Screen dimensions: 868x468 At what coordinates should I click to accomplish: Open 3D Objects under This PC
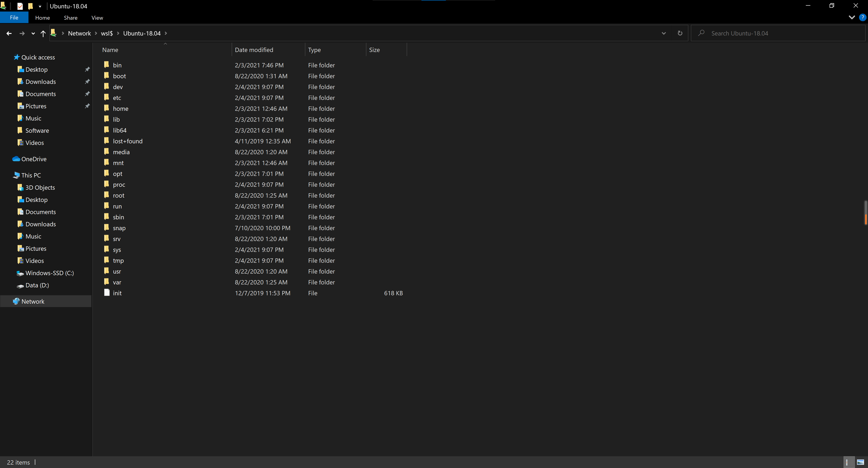pyautogui.click(x=40, y=187)
